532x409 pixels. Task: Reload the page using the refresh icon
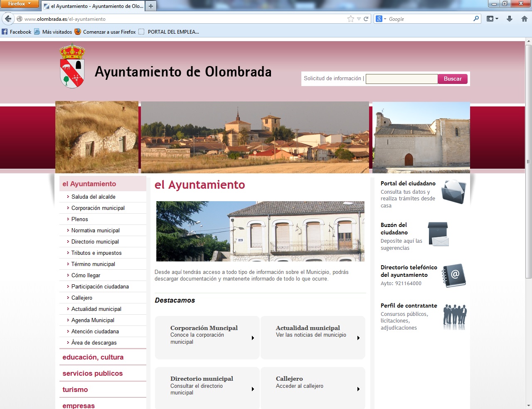tap(366, 19)
